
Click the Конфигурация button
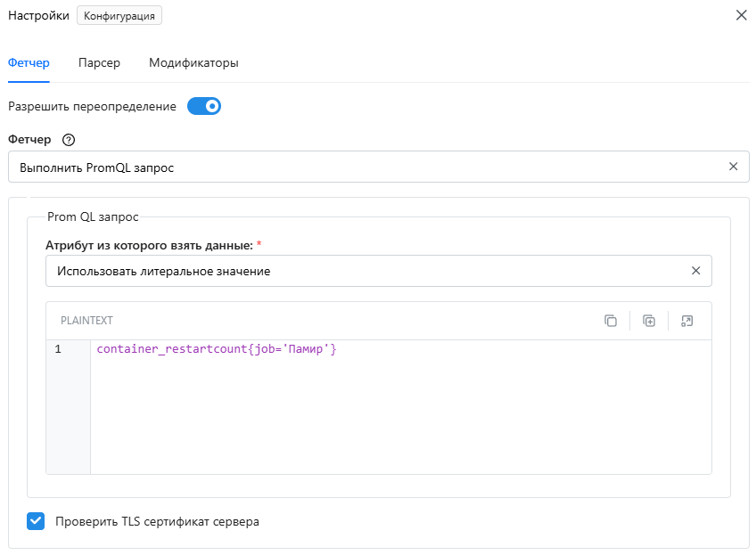tap(119, 15)
